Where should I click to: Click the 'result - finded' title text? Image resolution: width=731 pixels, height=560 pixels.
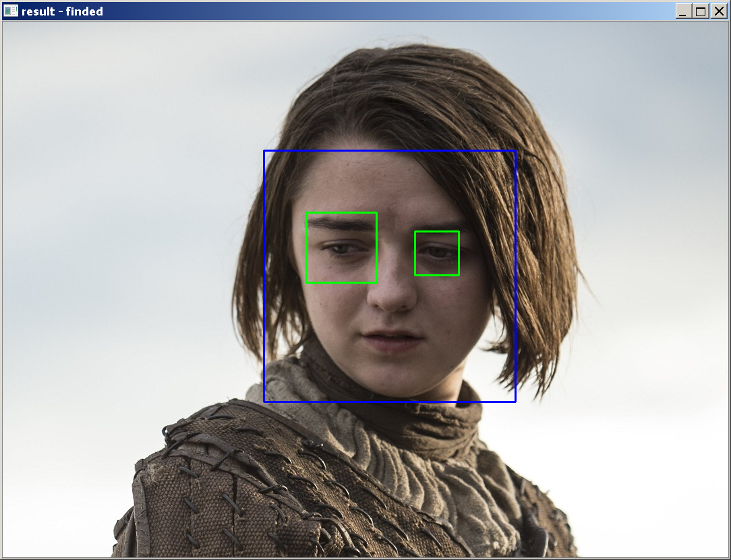(62, 11)
